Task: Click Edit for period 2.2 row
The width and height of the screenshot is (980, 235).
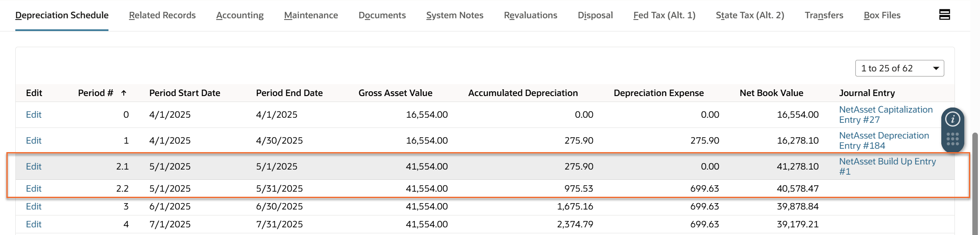Action: 34,189
